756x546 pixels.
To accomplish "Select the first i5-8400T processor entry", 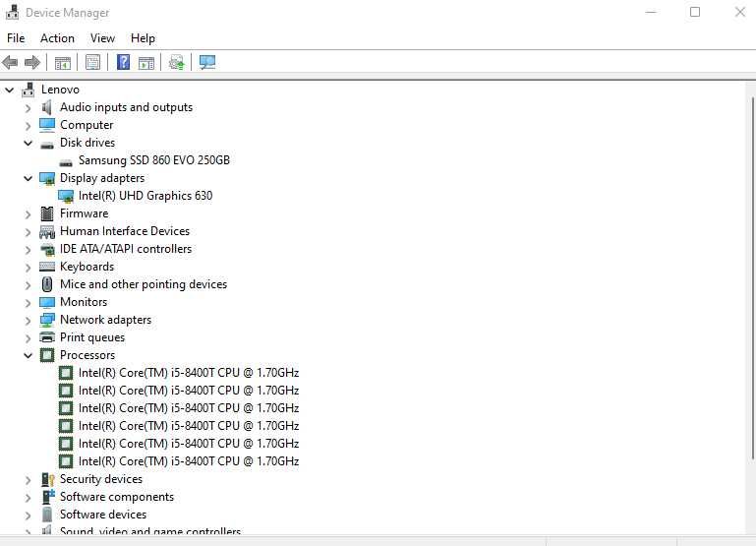I will point(189,373).
